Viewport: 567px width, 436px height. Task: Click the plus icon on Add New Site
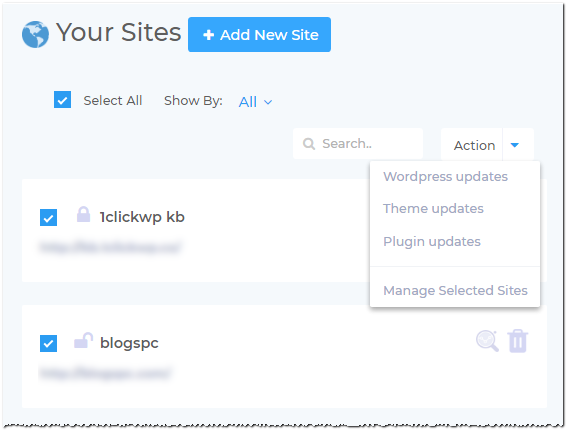pos(208,35)
